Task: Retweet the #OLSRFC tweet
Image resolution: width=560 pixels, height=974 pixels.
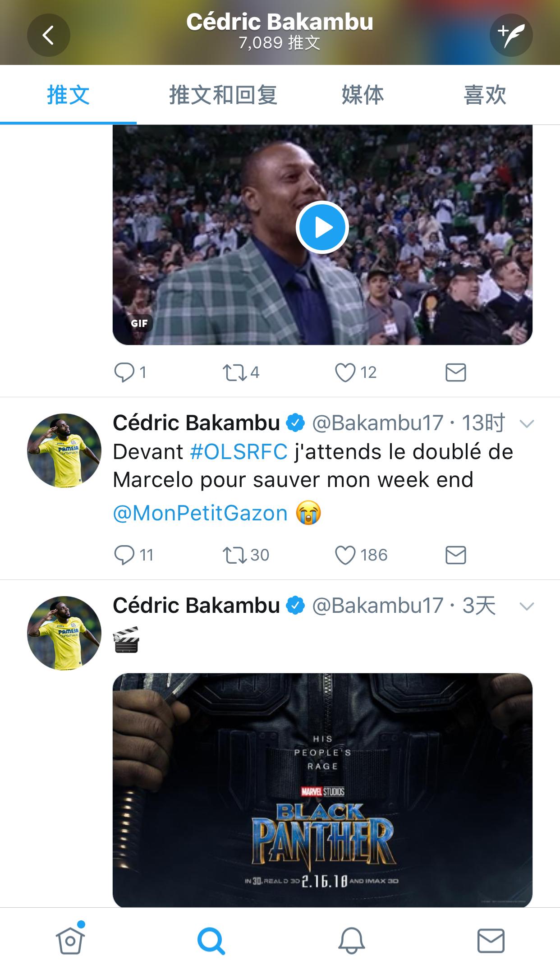Action: tap(234, 555)
